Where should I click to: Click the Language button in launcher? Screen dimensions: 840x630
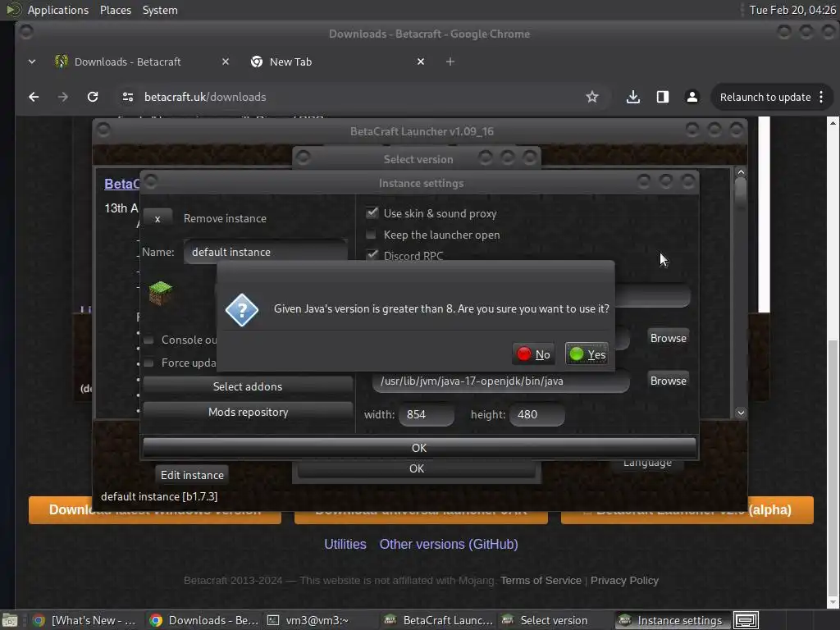pyautogui.click(x=647, y=463)
